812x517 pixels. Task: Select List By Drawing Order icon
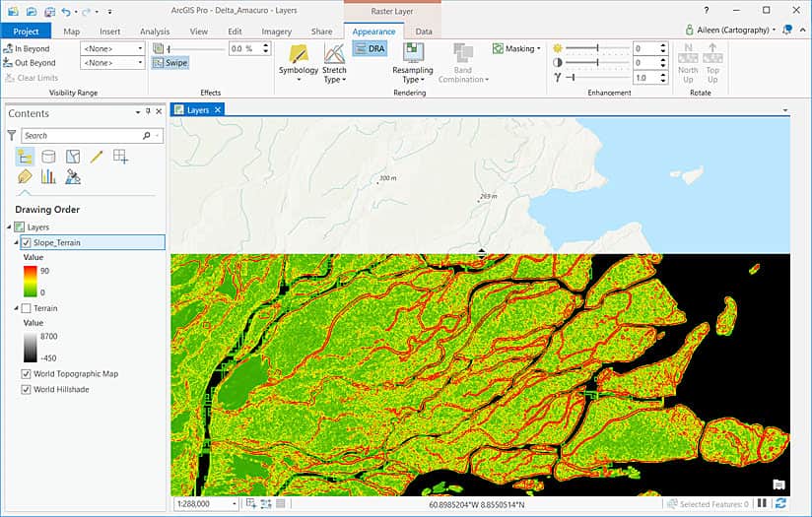coord(25,157)
